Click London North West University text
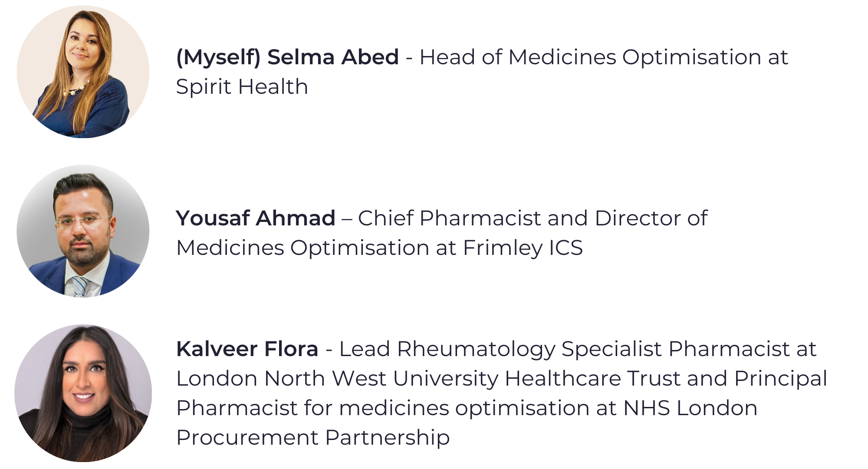Screen dimensions: 868x469 point(338,379)
